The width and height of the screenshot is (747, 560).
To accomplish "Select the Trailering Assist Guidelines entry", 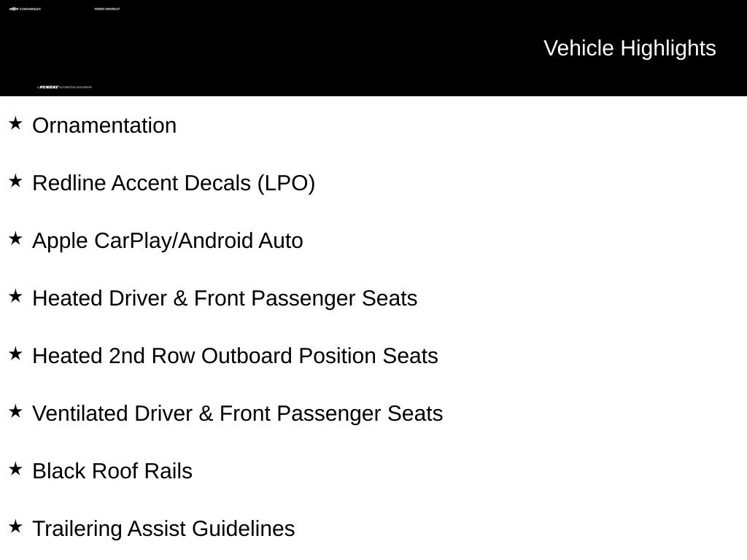I will click(x=164, y=529).
